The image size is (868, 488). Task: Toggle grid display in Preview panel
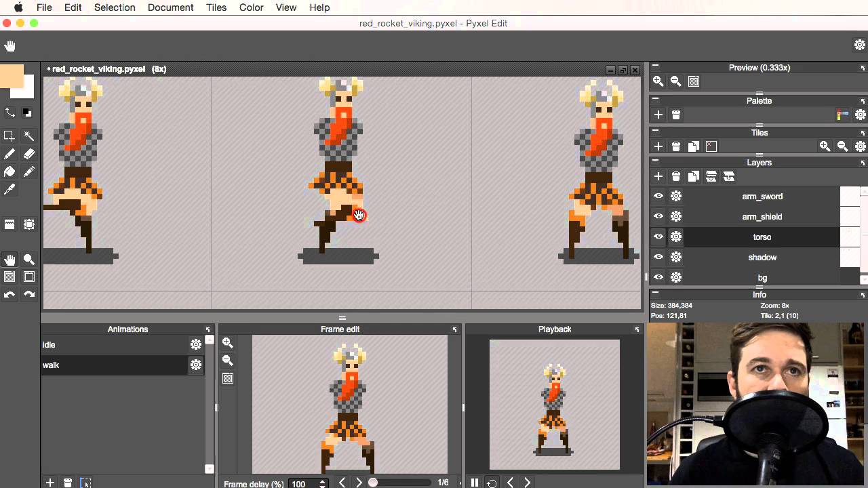(693, 81)
